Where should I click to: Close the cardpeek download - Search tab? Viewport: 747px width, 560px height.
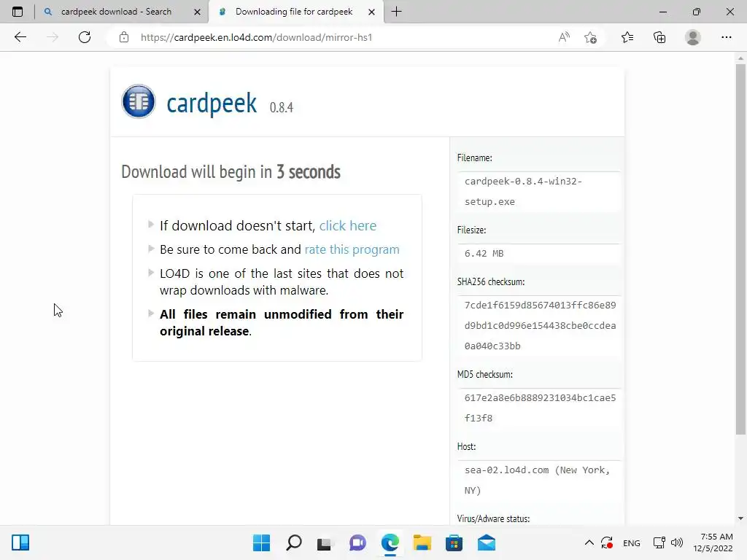click(x=197, y=12)
